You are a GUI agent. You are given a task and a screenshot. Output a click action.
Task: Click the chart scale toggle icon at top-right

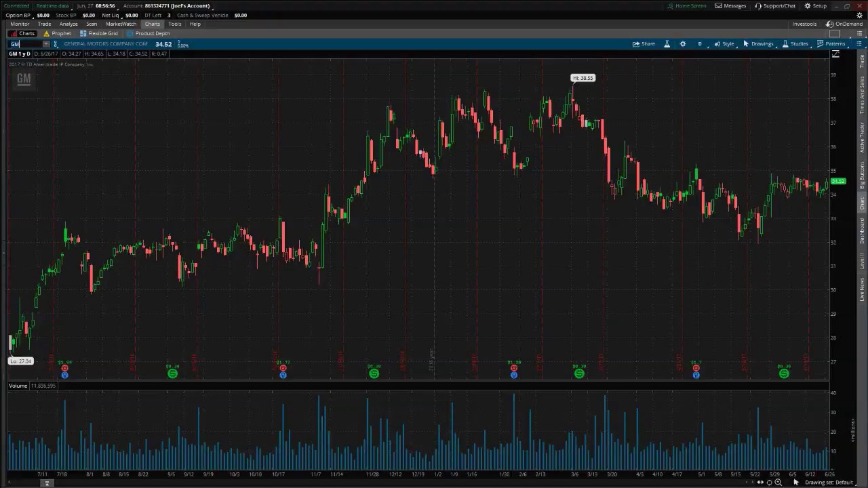tap(835, 54)
